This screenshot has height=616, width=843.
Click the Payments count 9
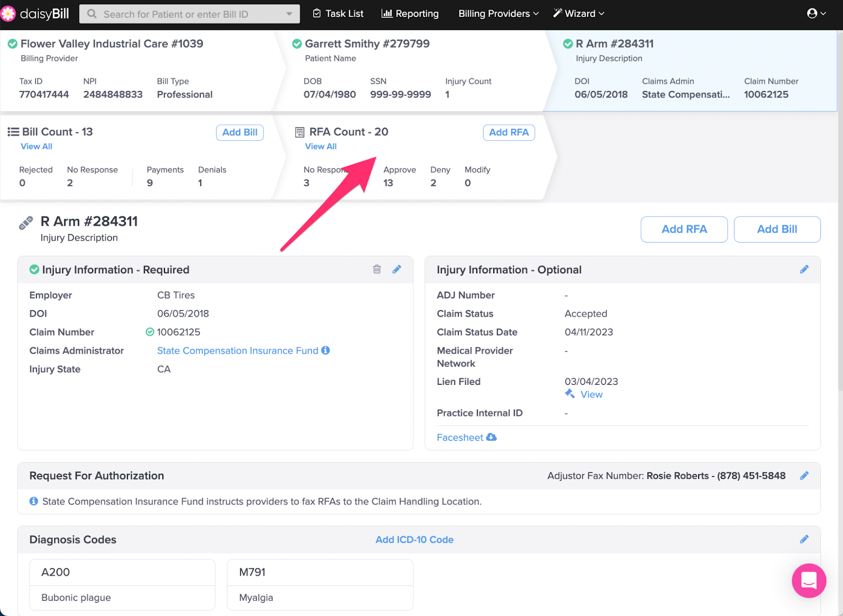click(x=150, y=183)
